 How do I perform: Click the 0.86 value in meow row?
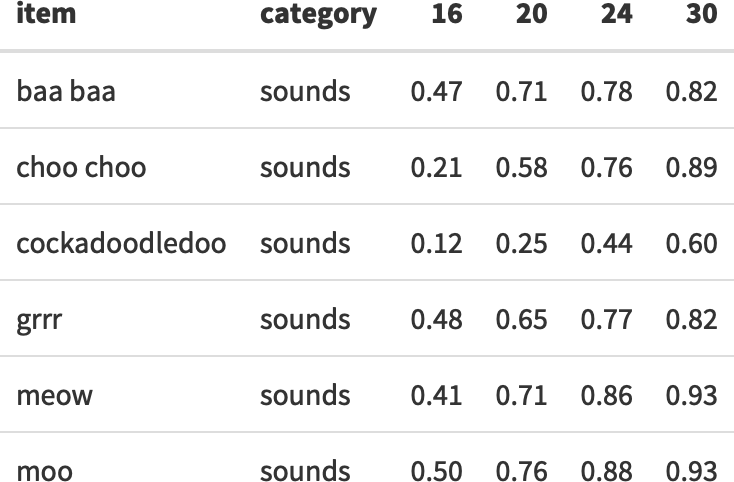[606, 395]
